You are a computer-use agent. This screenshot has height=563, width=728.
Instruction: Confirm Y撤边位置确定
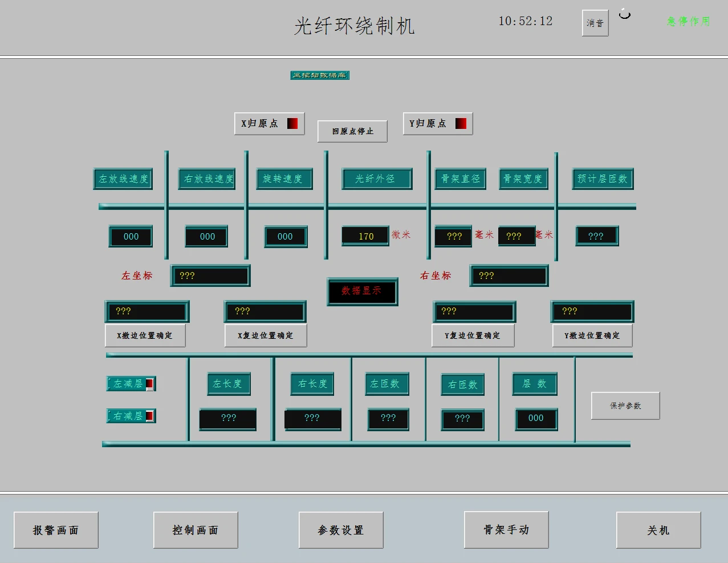592,335
